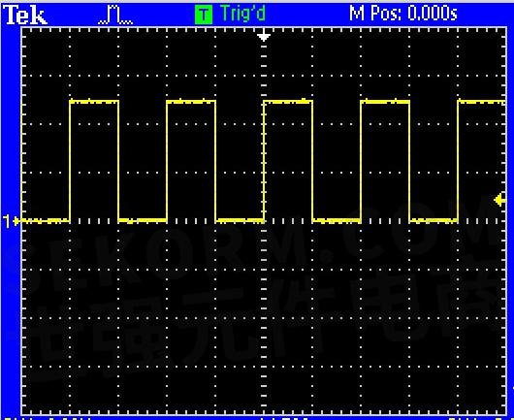This screenshot has width=514, height=420.
Task: Click the fourth high pulse top of waveform
Action: (x=385, y=101)
